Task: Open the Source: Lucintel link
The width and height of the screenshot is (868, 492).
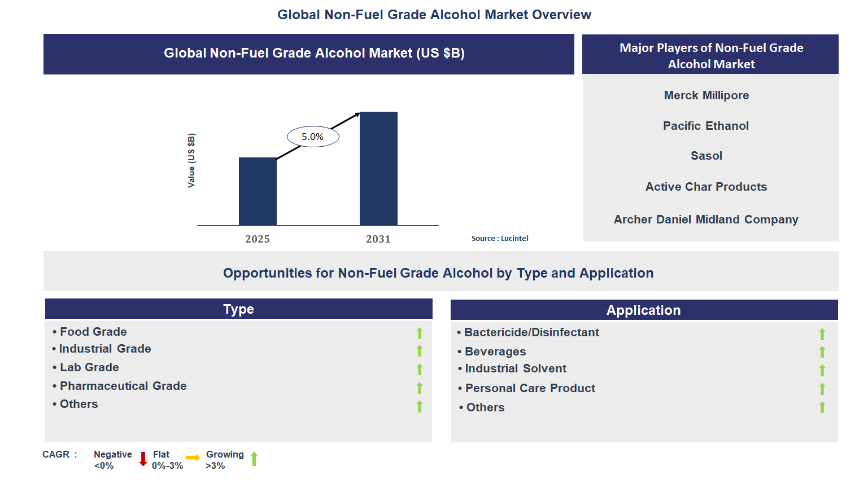Action: point(500,238)
